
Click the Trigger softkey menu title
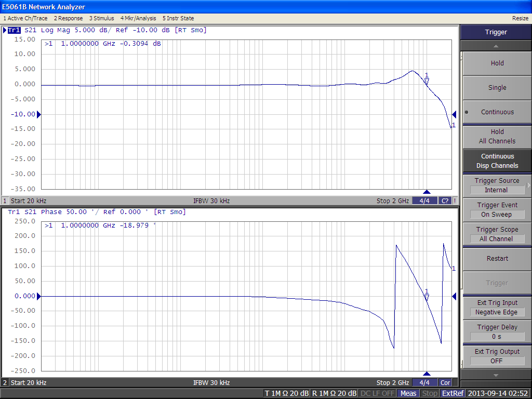point(496,32)
